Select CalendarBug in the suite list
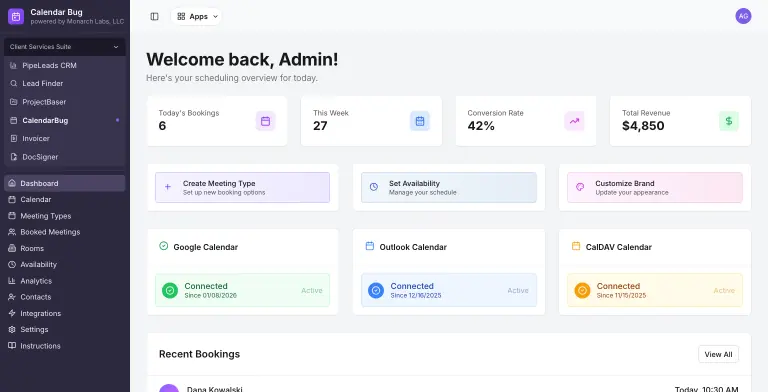The image size is (768, 392). pyautogui.click(x=65, y=120)
